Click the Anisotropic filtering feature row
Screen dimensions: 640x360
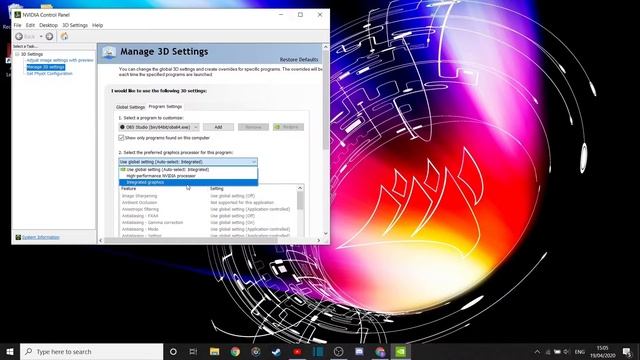click(208, 209)
